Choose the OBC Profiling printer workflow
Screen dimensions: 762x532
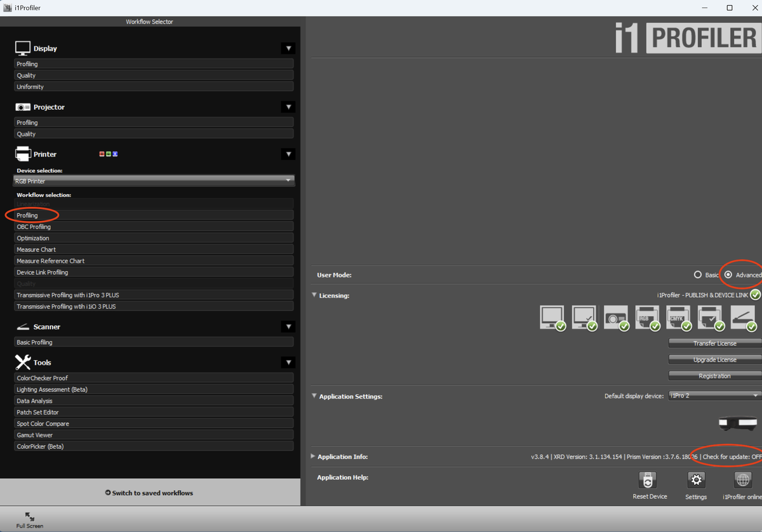pyautogui.click(x=154, y=227)
